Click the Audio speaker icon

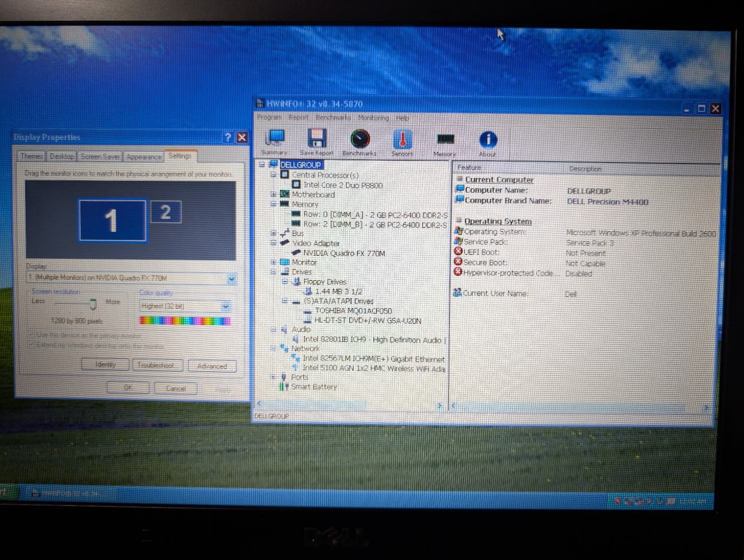click(x=284, y=329)
